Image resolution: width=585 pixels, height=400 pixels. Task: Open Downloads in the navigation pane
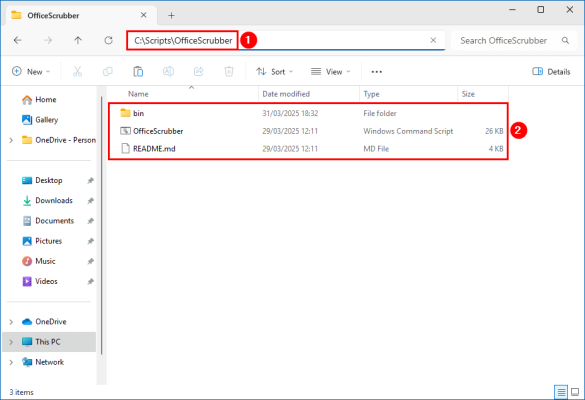[x=54, y=200]
